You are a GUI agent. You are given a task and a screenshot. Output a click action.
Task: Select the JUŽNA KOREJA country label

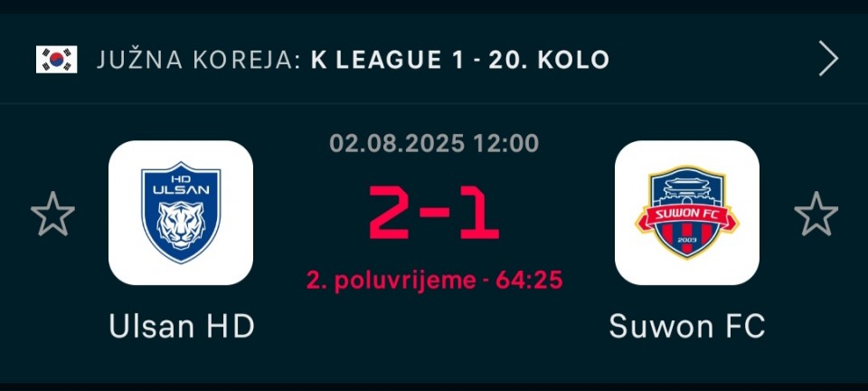[x=199, y=59]
